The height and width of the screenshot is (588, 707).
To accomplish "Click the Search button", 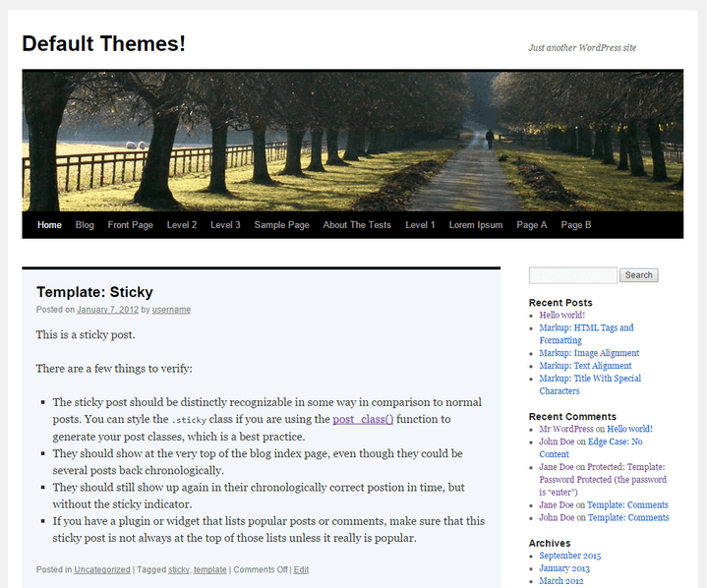I will click(638, 275).
